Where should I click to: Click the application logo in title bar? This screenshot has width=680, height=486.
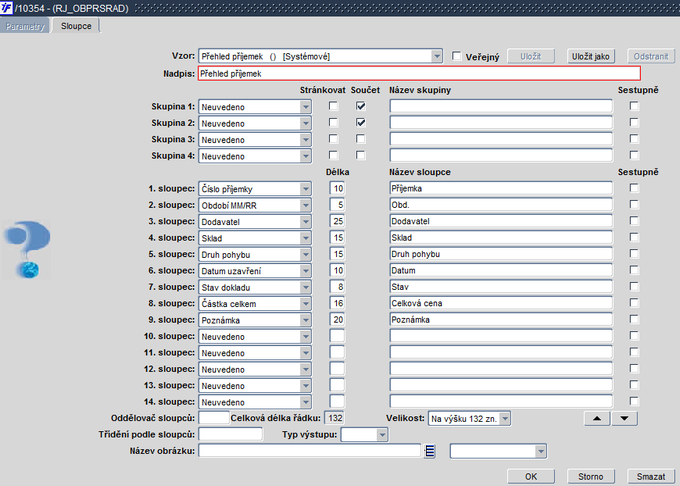(6, 7)
